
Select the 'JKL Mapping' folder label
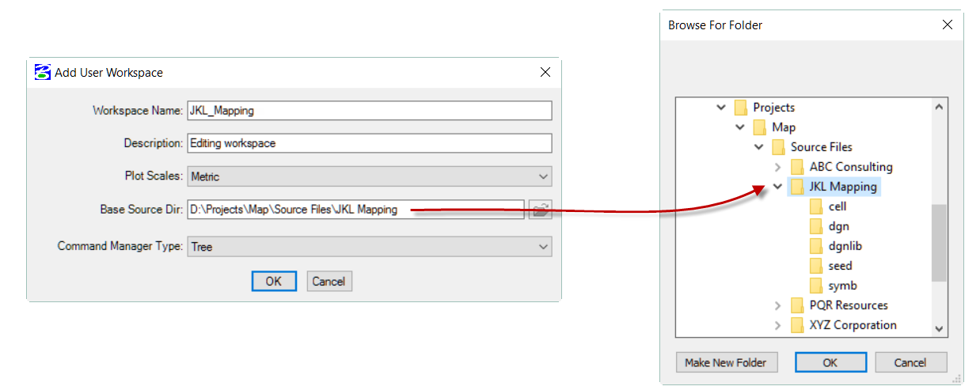coord(843,187)
